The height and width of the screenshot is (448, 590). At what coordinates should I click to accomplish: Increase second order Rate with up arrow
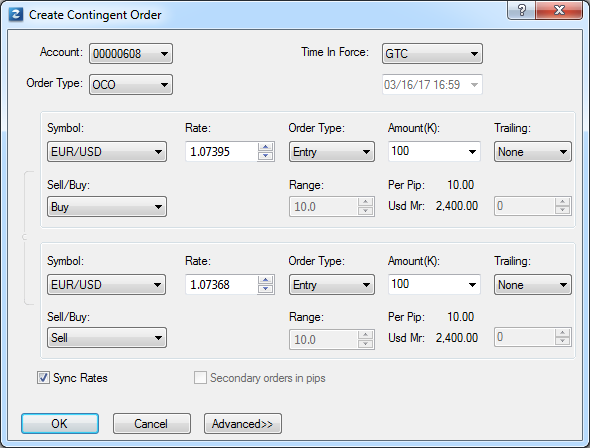(266, 280)
